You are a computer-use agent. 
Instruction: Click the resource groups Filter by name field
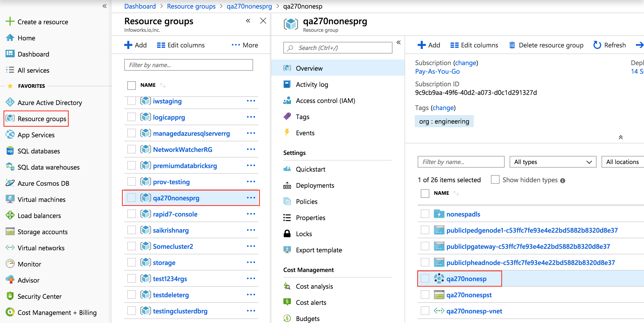[188, 65]
